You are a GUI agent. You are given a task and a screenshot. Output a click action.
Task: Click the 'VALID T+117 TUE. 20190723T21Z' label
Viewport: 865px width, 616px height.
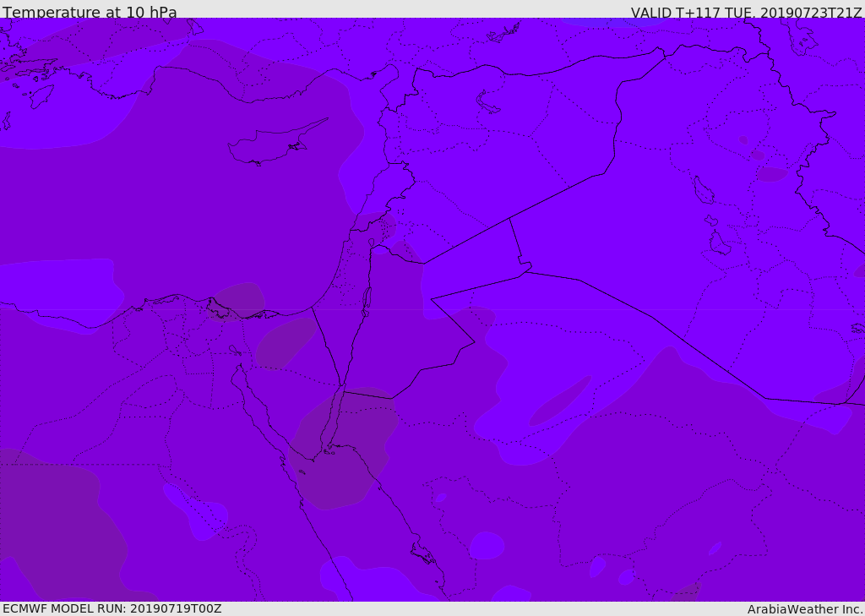point(747,12)
